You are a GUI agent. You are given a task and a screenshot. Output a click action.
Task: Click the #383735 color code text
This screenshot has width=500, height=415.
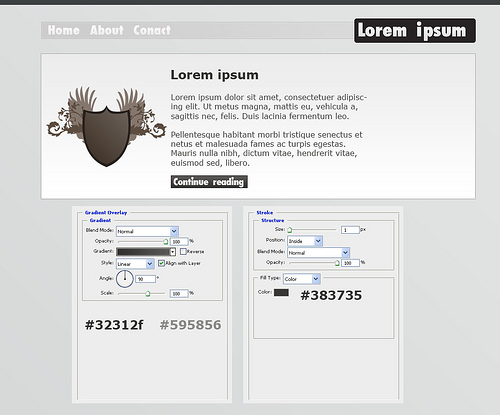point(331,295)
